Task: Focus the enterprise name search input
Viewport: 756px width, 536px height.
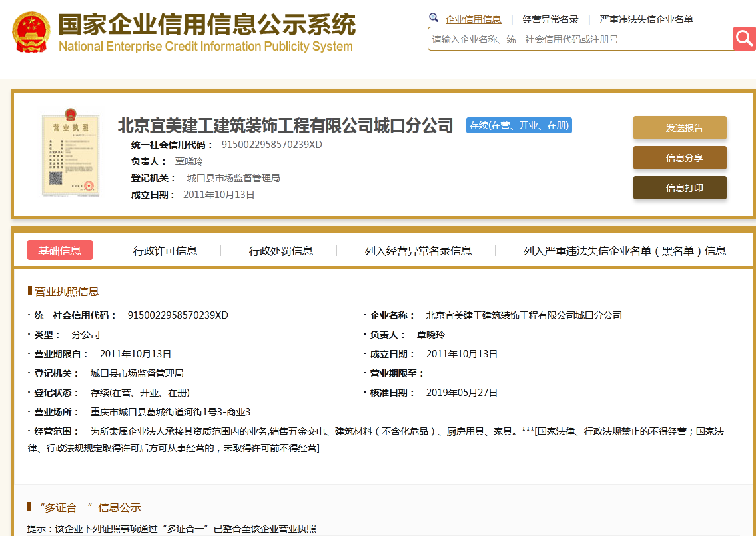Action: pyautogui.click(x=580, y=39)
